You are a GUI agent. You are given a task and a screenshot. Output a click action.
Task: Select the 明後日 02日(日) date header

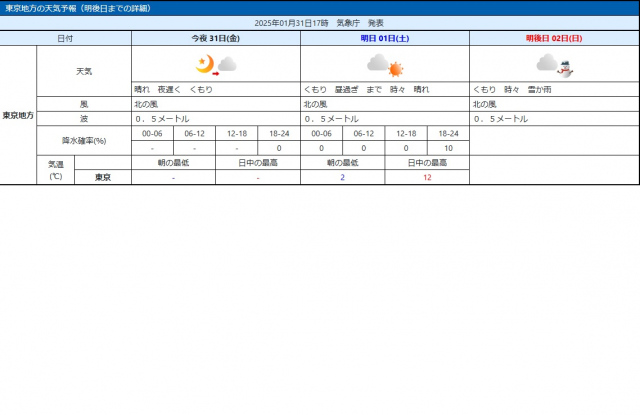553,38
